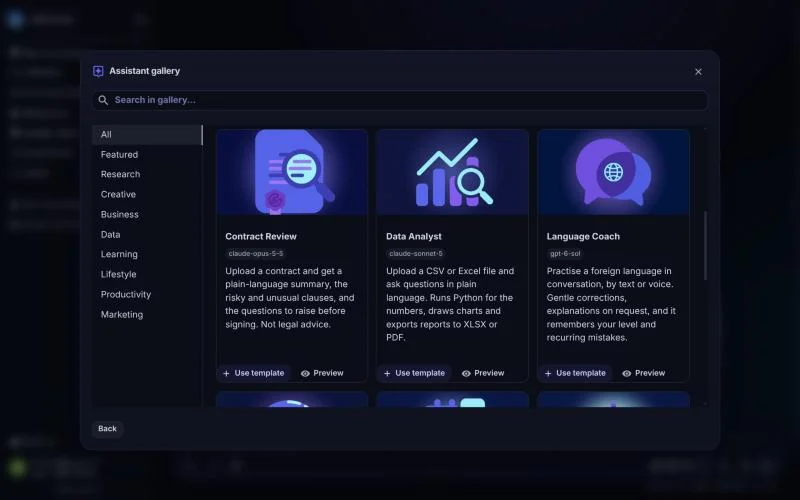This screenshot has height=500, width=800.
Task: Click the claude-opus-5-5 model tag
Action: (256, 254)
